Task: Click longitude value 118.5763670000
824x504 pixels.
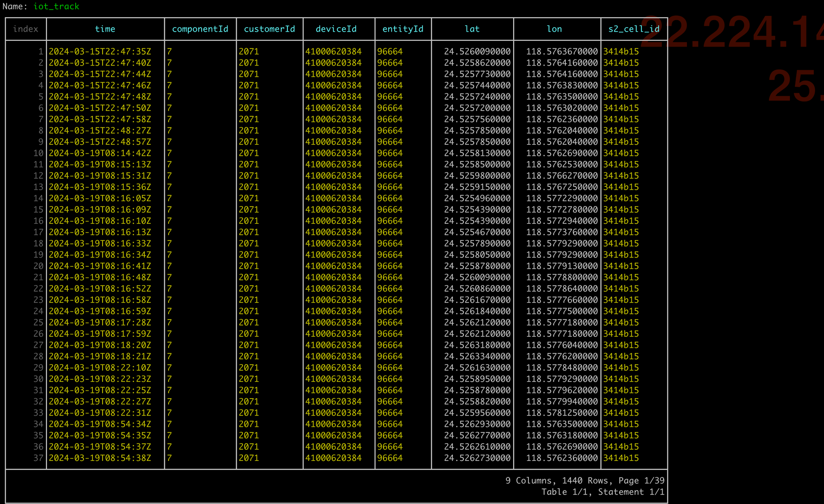Action: click(562, 51)
